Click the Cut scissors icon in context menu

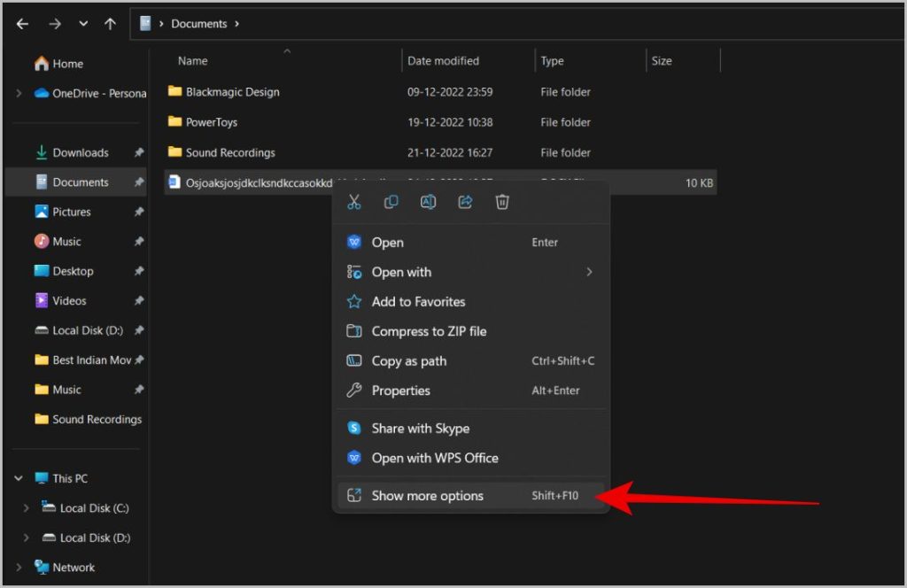click(354, 202)
